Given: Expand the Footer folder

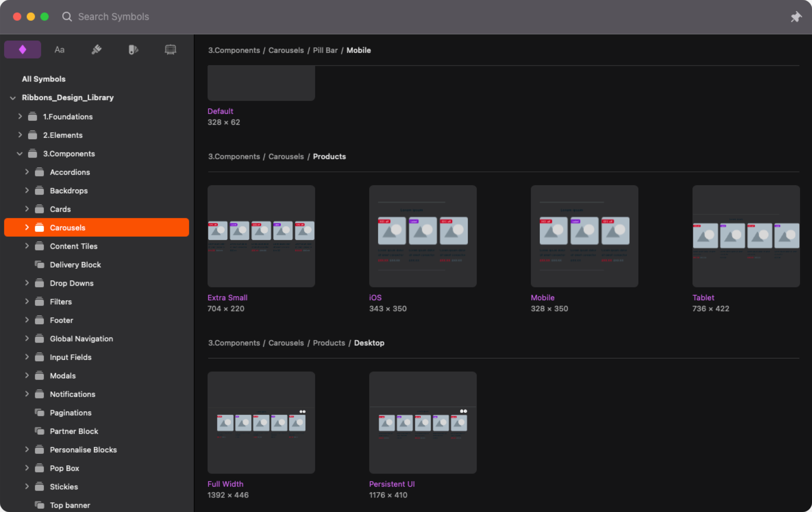Looking at the screenshot, I should click(27, 320).
